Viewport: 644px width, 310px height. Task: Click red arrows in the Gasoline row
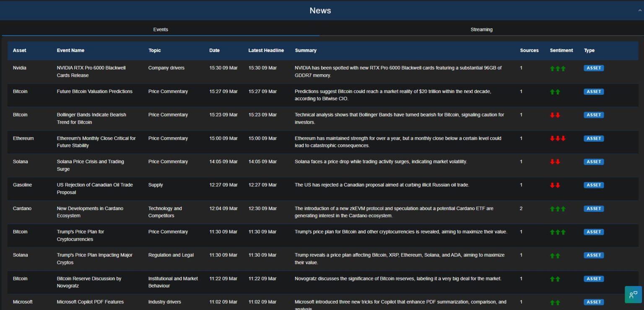click(x=555, y=185)
